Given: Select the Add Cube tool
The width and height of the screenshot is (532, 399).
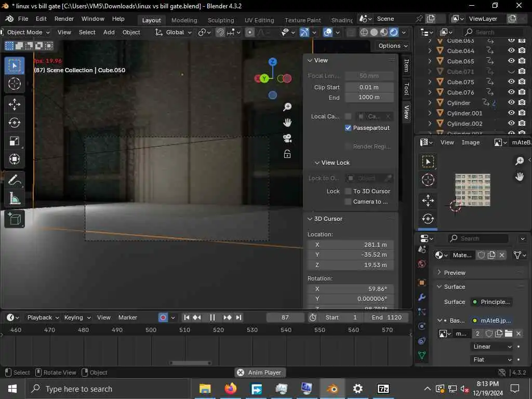Looking at the screenshot, I should pyautogui.click(x=14, y=219).
